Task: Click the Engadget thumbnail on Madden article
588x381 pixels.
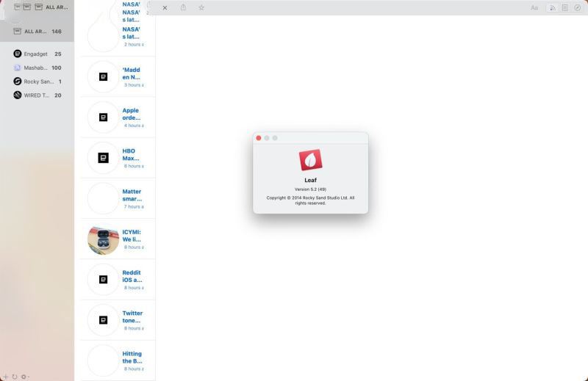Action: (x=103, y=77)
